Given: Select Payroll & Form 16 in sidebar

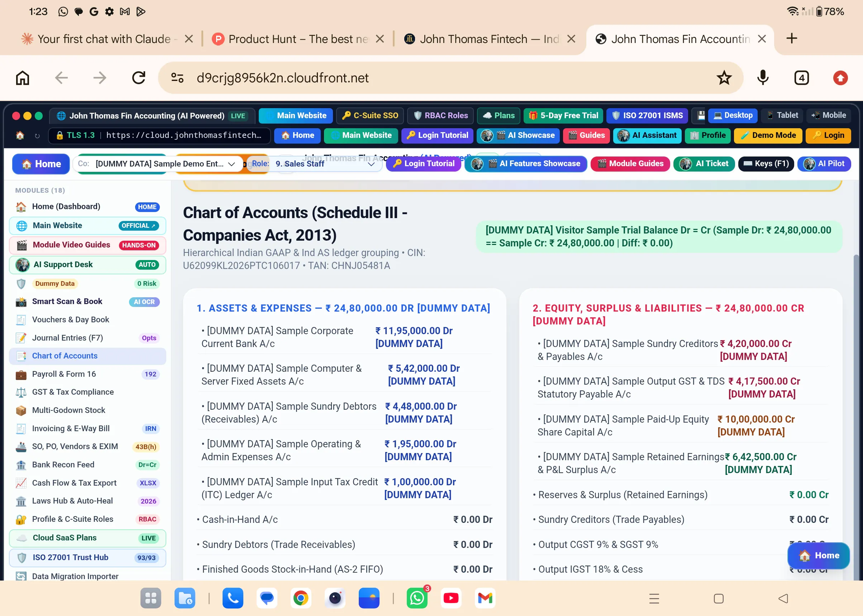Looking at the screenshot, I should 88,374.
